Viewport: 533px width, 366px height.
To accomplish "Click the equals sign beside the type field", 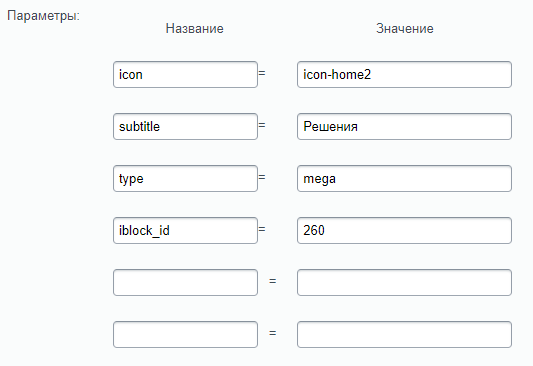I will pyautogui.click(x=262, y=177).
